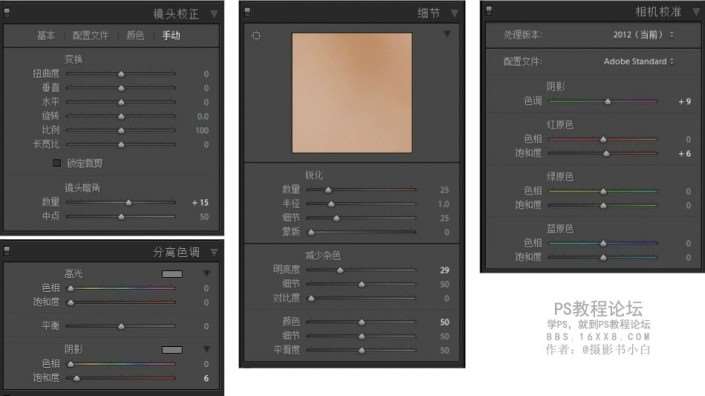
Task: Click the 比例 slider handle
Action: click(x=121, y=130)
